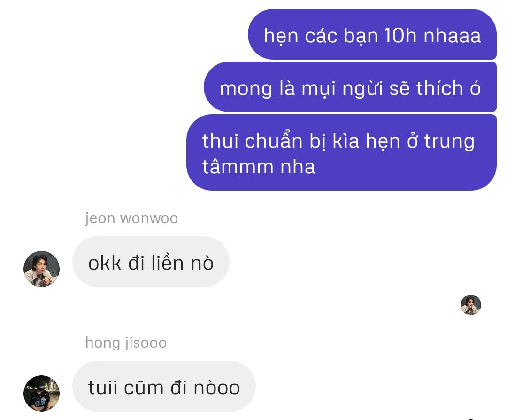Click the word 'okk' in wonwoo's reply
Screen dimensions: 507x420
(104, 263)
